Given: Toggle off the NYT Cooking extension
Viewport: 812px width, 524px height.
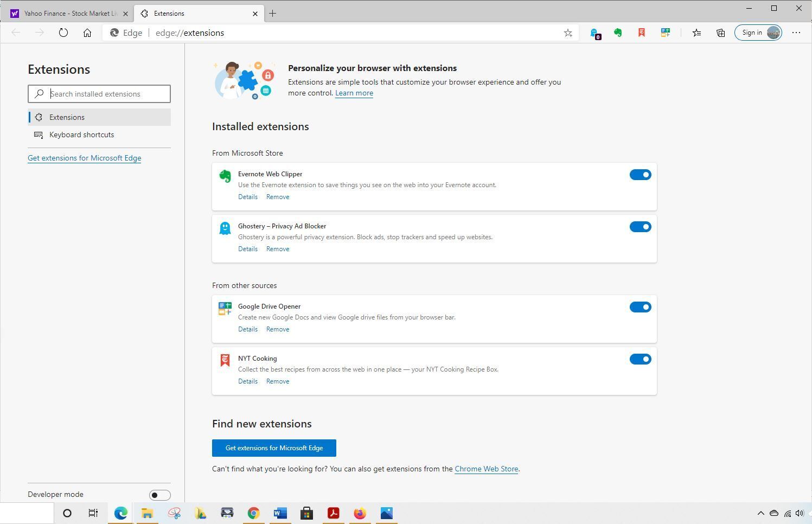Looking at the screenshot, I should (x=640, y=359).
